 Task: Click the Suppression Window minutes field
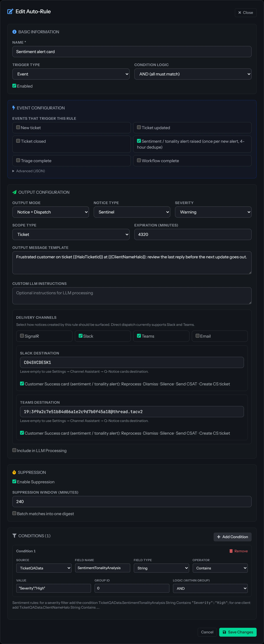pyautogui.click(x=132, y=501)
